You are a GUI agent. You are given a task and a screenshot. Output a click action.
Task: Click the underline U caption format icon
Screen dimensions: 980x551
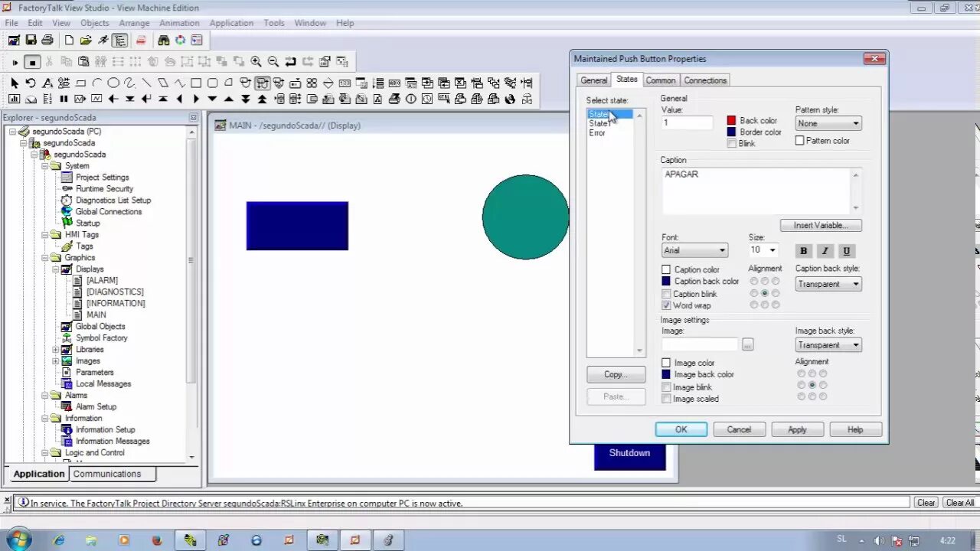(846, 251)
